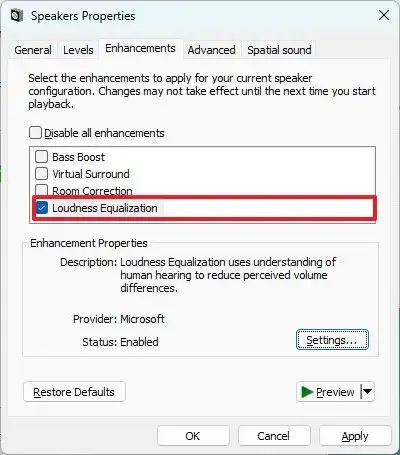400x455 pixels.
Task: Play the sound preview with green triangle
Action: click(x=328, y=392)
